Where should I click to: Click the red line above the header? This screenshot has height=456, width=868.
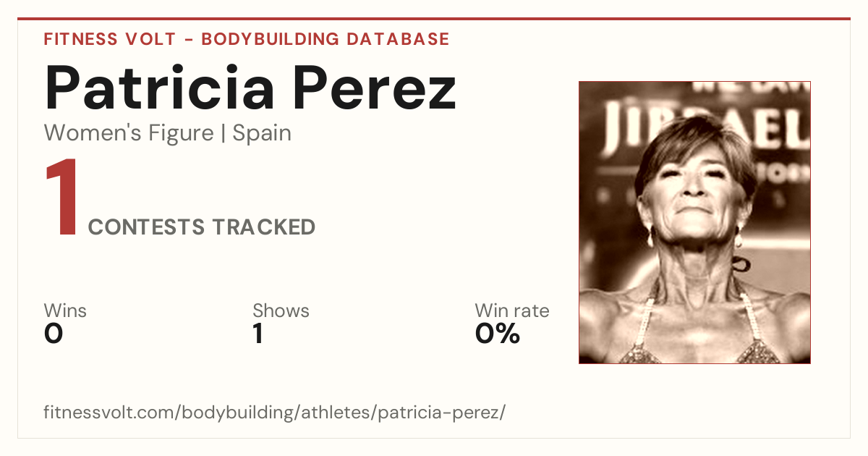434,19
